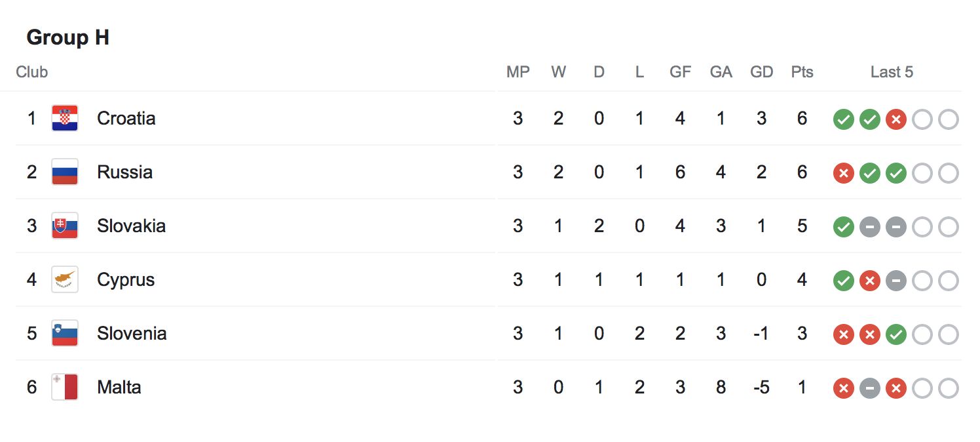Image resolution: width=980 pixels, height=442 pixels.
Task: Click Croatia's red loss result icon
Action: (x=895, y=120)
